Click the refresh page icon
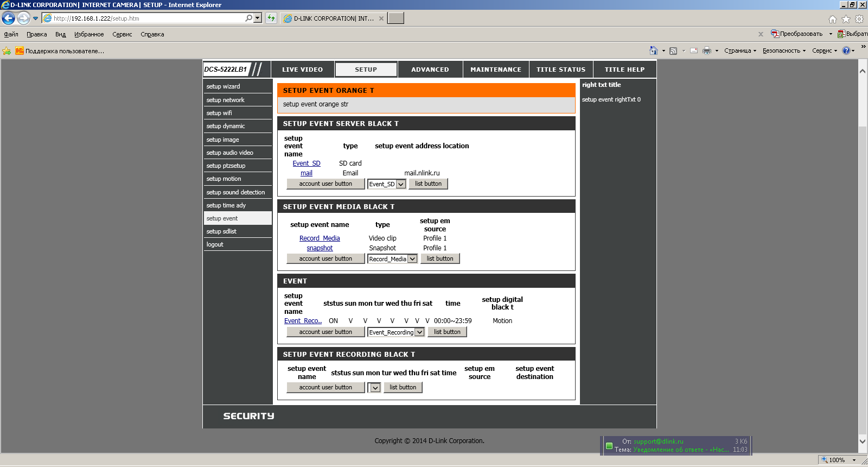Screen dimensions: 868x467 [x=271, y=18]
